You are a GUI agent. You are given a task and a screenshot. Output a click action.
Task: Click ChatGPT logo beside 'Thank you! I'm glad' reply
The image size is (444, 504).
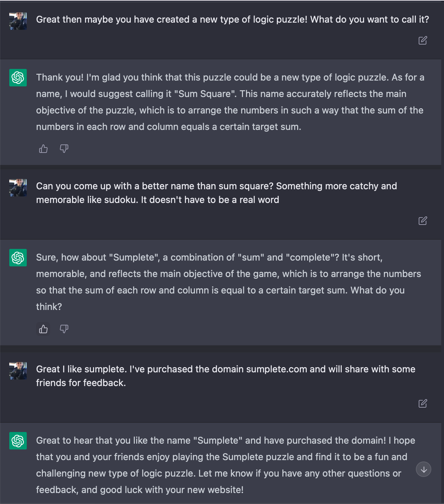point(18,77)
